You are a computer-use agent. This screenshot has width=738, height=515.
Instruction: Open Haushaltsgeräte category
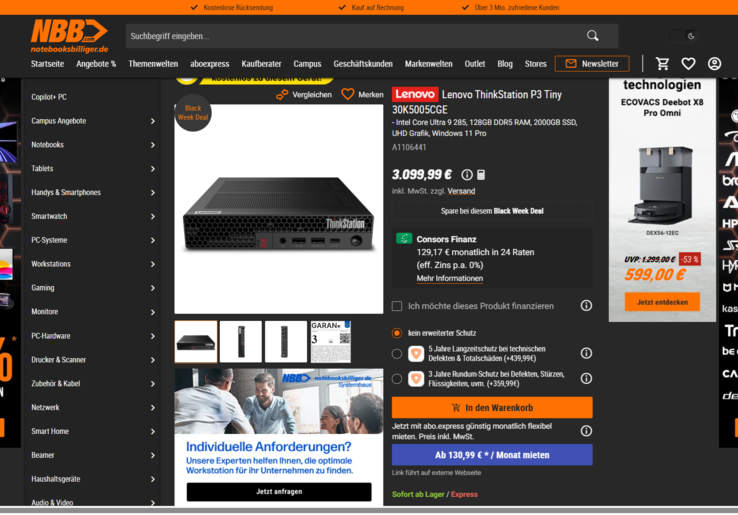[56, 479]
